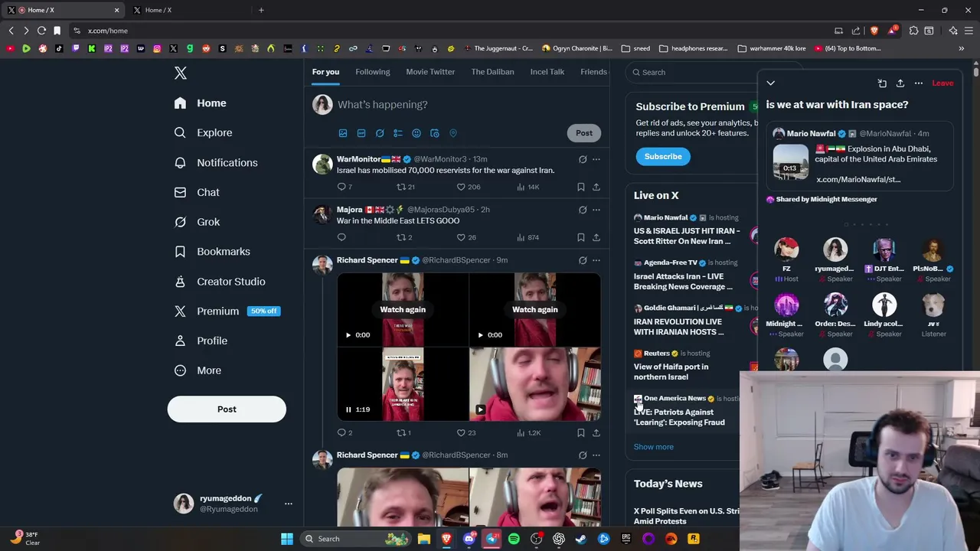
Task: Subscribe to Premium
Action: [663, 156]
